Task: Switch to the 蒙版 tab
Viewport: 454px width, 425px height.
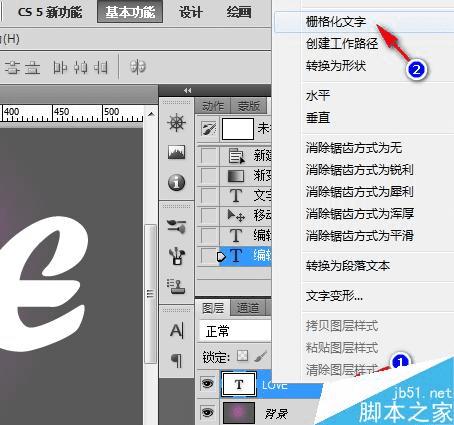Action: point(248,106)
